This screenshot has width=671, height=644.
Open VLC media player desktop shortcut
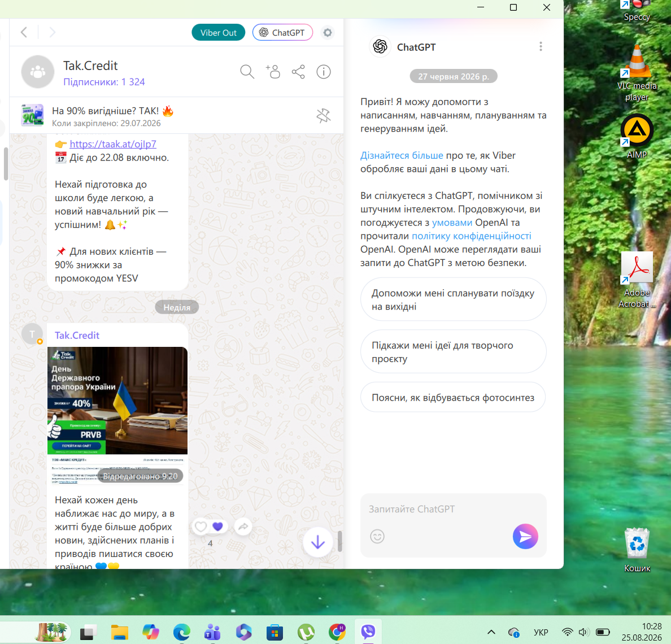click(637, 74)
